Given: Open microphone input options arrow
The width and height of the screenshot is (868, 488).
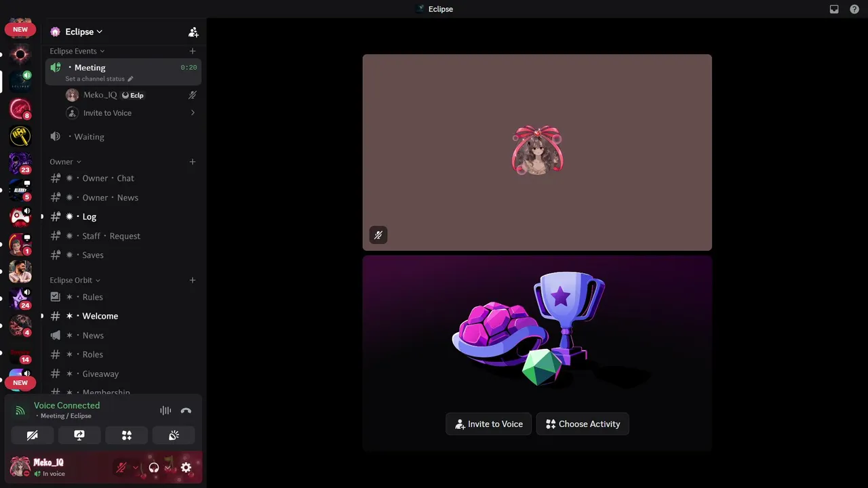Looking at the screenshot, I should (x=136, y=468).
